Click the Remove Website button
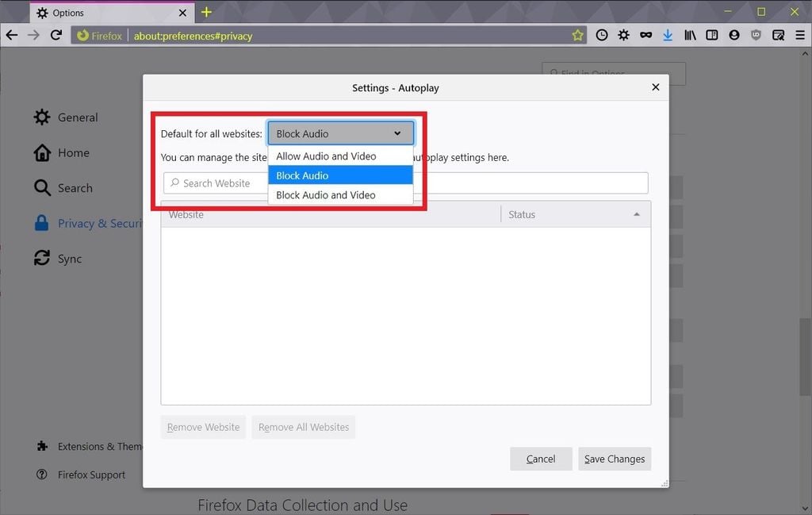 pyautogui.click(x=203, y=427)
